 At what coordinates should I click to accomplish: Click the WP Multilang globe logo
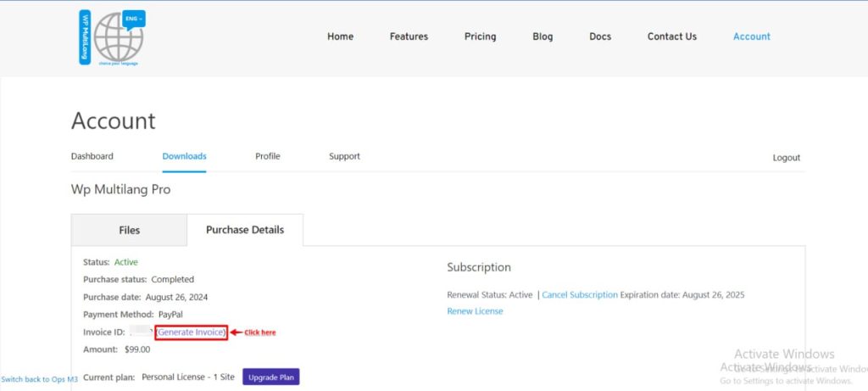coord(113,37)
